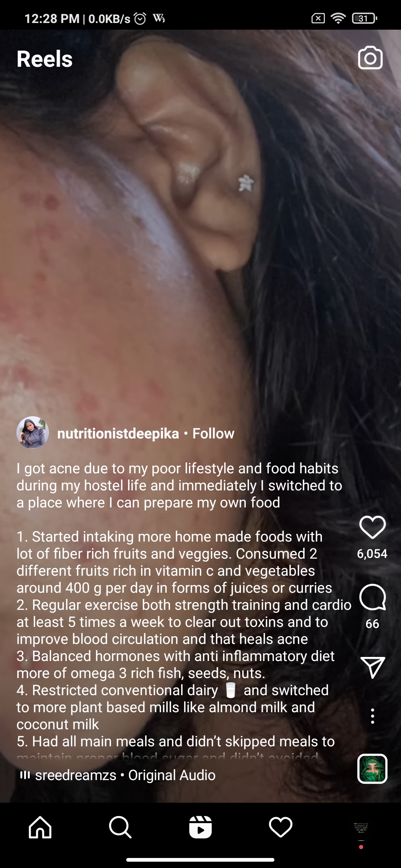Tap the audio cover thumbnail
Screen dimensions: 401x868
(372, 769)
